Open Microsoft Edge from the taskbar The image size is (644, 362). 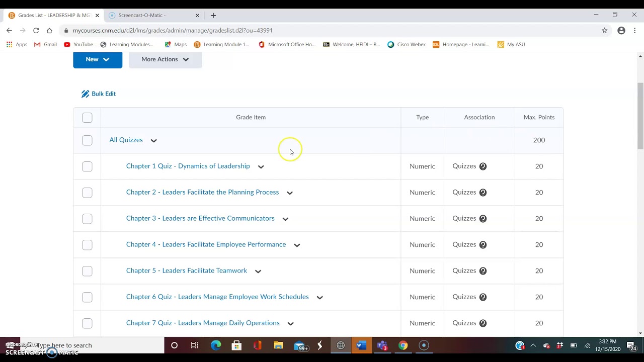click(216, 345)
